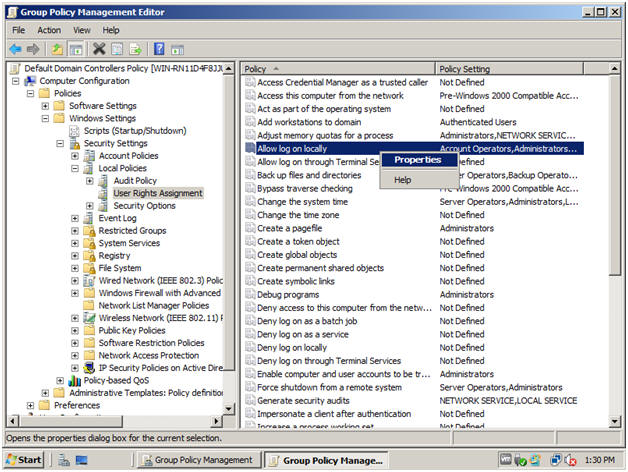Click the 1:30 PM clock
Viewport: 628px width, 472px height.
[x=599, y=460]
